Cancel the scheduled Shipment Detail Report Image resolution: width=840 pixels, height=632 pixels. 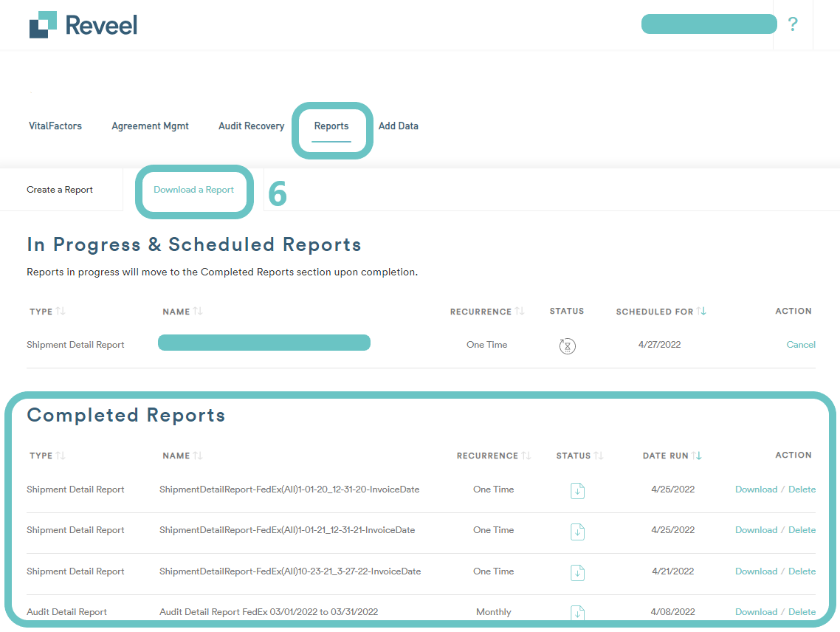pyautogui.click(x=801, y=344)
